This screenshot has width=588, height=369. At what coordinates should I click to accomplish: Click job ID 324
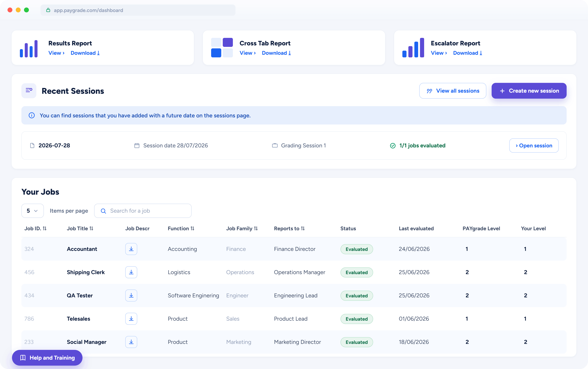(x=29, y=249)
